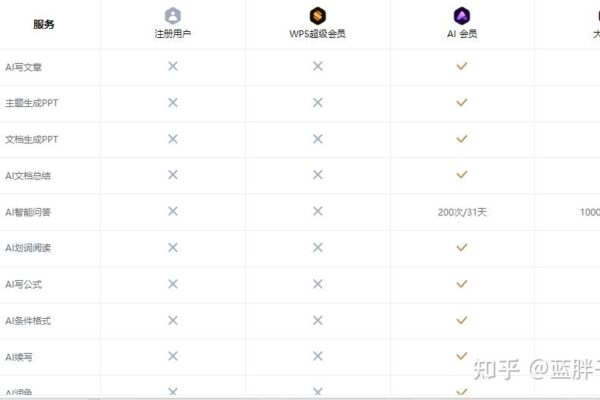Image resolution: width=600 pixels, height=400 pixels.
Task: Click the AI写公式 cross under 注册用户
Action: pyautogui.click(x=173, y=284)
